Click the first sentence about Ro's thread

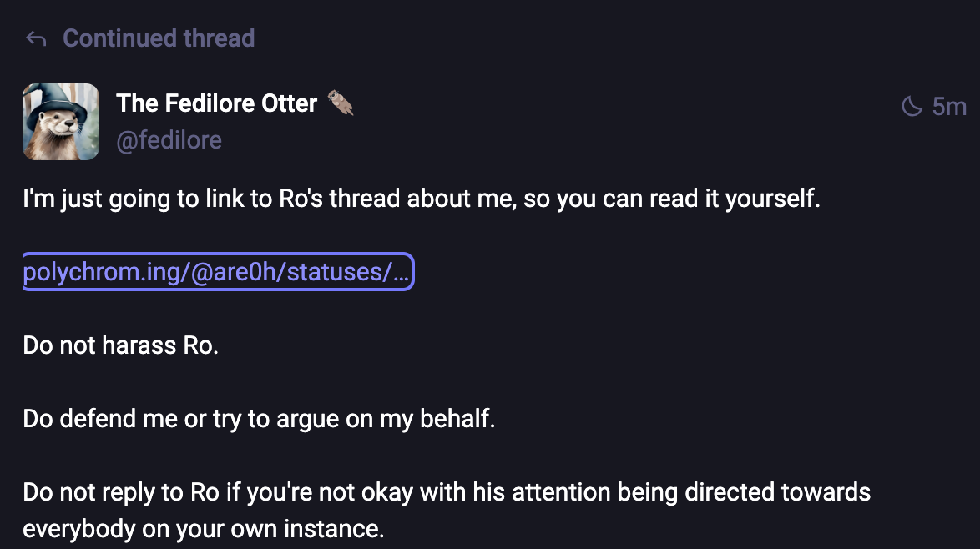[x=422, y=200]
